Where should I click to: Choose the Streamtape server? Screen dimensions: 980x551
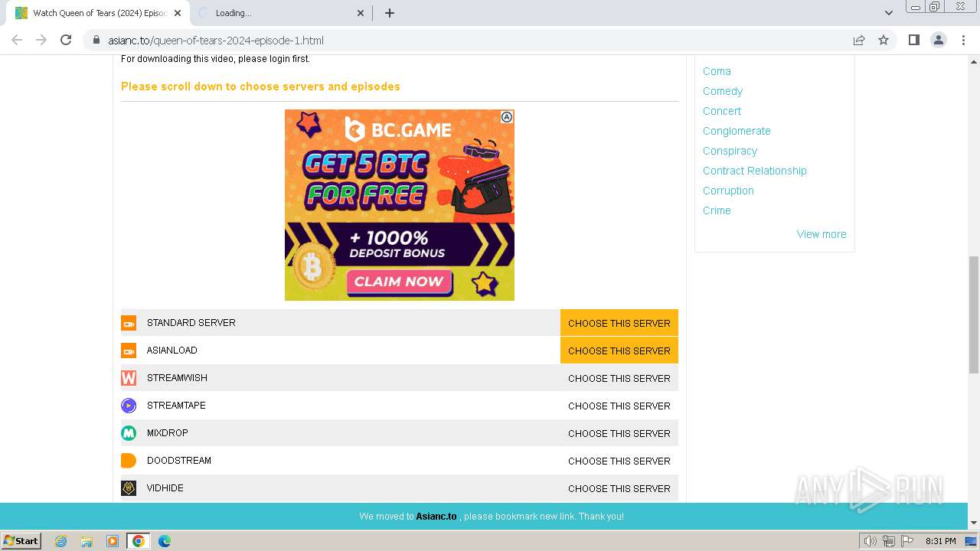619,406
